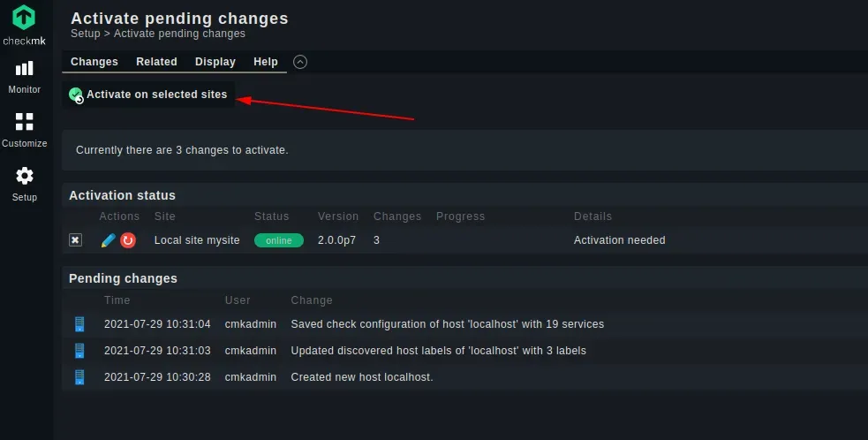Click the green online status badge
The width and height of the screenshot is (868, 440).
279,240
